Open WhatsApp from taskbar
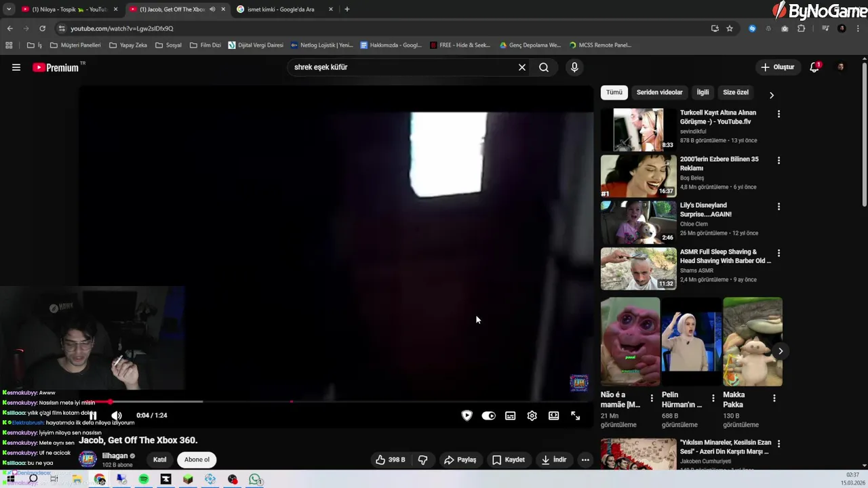 (x=255, y=479)
